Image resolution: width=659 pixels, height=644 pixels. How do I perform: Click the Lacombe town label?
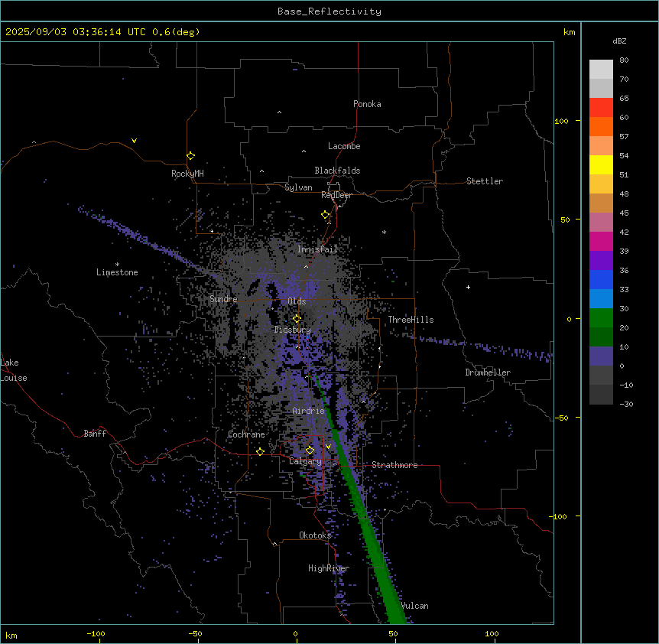point(344,146)
